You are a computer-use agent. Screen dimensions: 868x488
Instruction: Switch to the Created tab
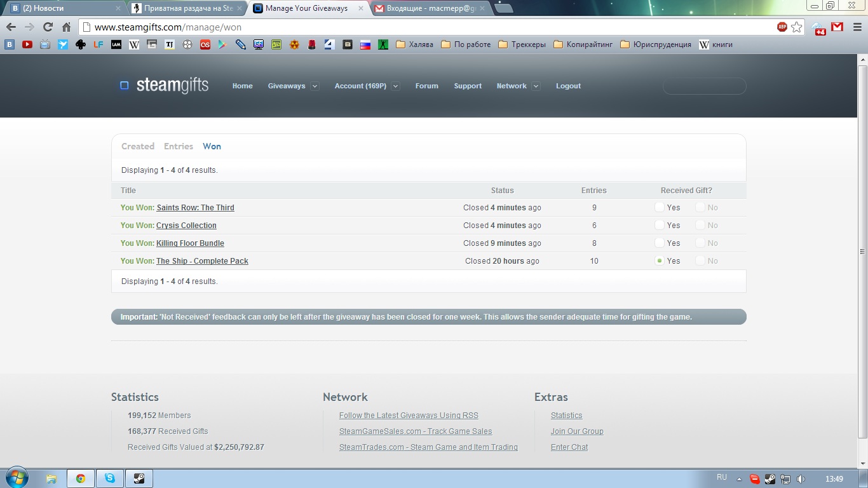tap(138, 146)
